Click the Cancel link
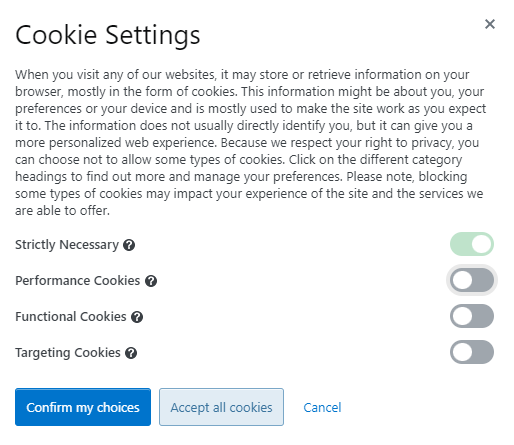Image resolution: width=514 pixels, height=445 pixels. tap(322, 407)
